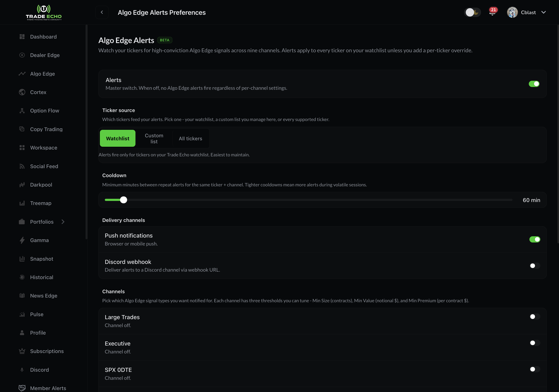Viewport: 559px width, 392px height.
Task: Turn off the master Alerts switch
Action: (534, 84)
